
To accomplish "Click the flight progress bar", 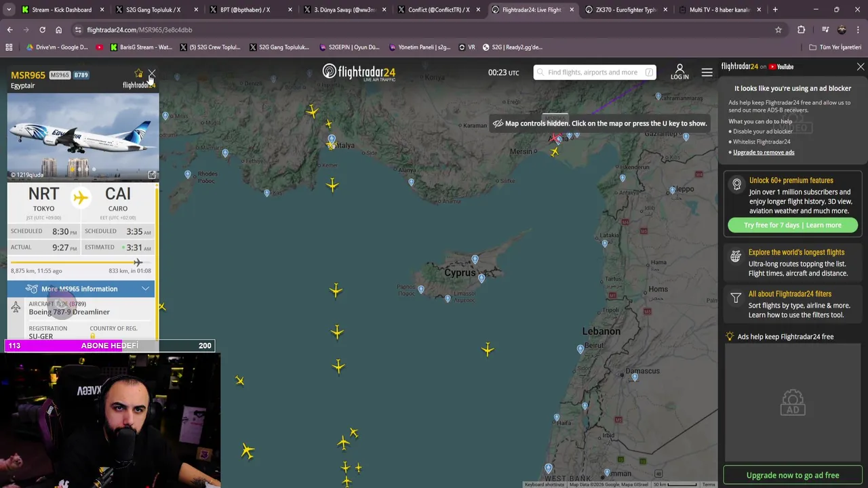I will point(81,262).
